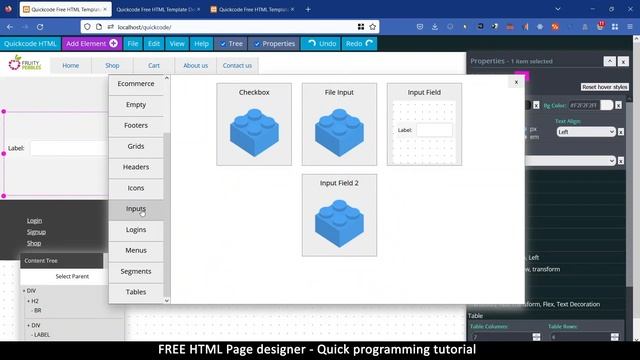Open Firefox hamburger application menu
The image size is (640, 360).
pyautogui.click(x=630, y=27)
